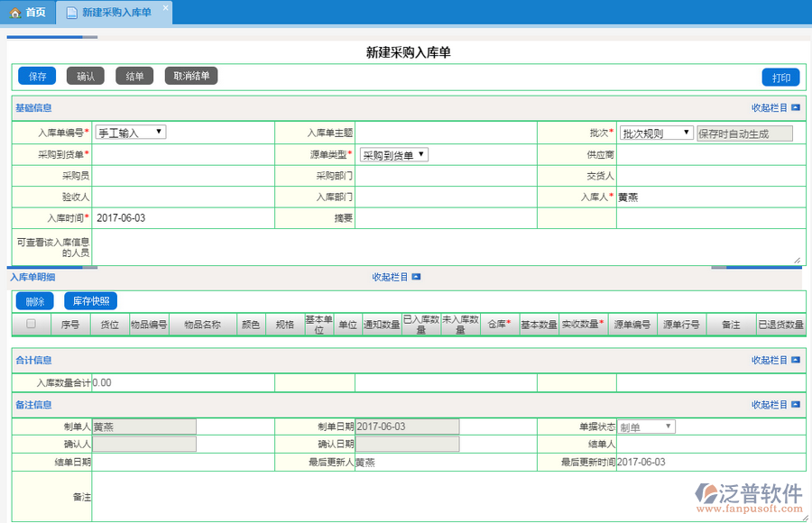812x523 pixels.
Task: Click the 入库时间 date field
Action: point(184,218)
